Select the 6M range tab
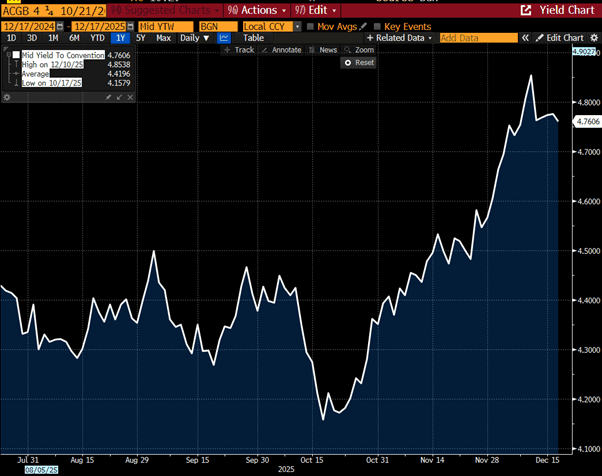Image resolution: width=602 pixels, height=476 pixels. click(x=74, y=38)
